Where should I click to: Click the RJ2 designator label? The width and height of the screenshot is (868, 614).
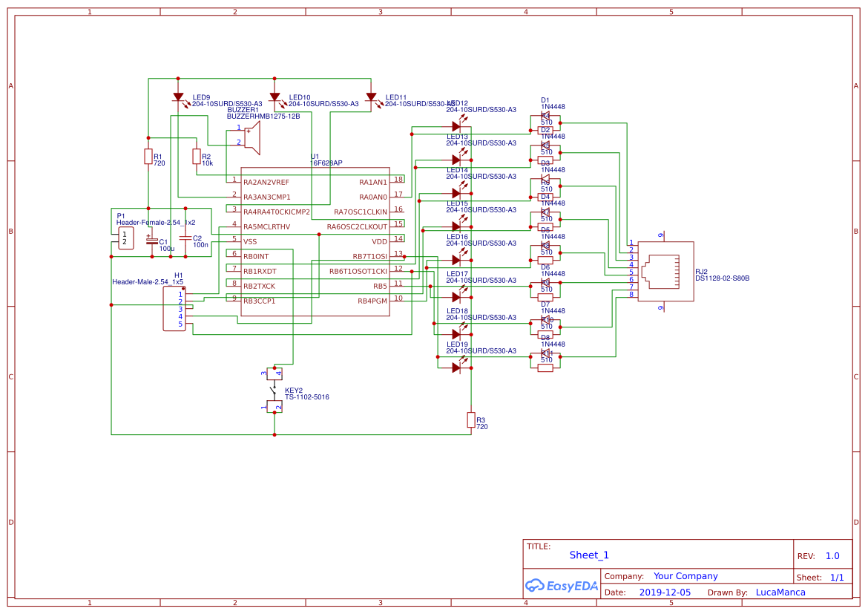click(701, 272)
